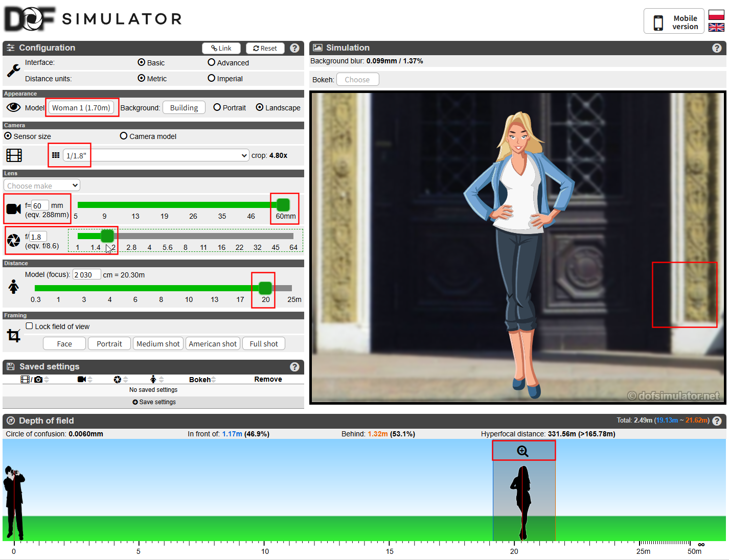Apply the Full shot framing preset

(264, 344)
